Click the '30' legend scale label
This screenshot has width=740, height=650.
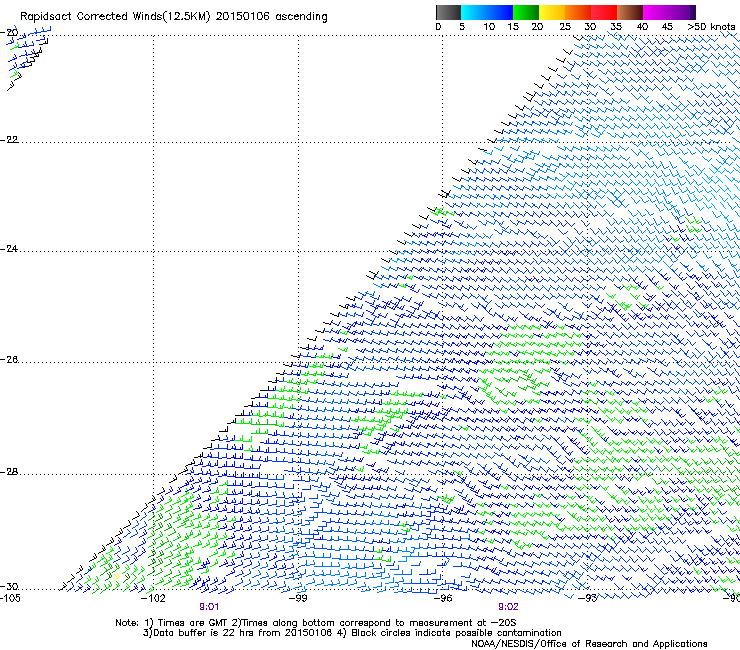click(590, 27)
